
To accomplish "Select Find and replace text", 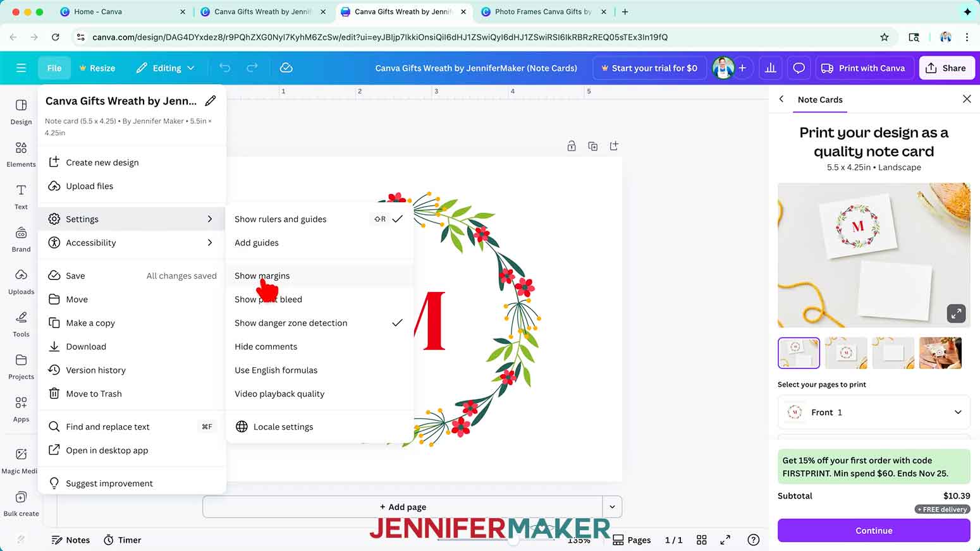I will click(132, 427).
